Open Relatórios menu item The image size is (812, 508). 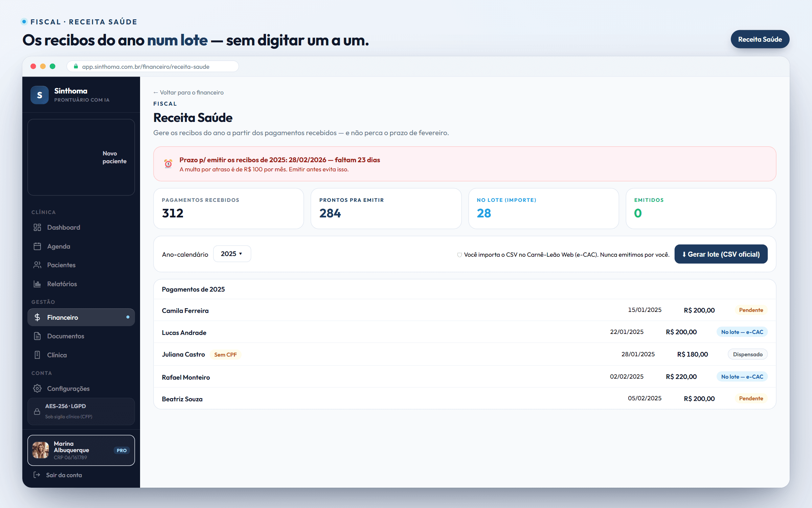click(81, 284)
